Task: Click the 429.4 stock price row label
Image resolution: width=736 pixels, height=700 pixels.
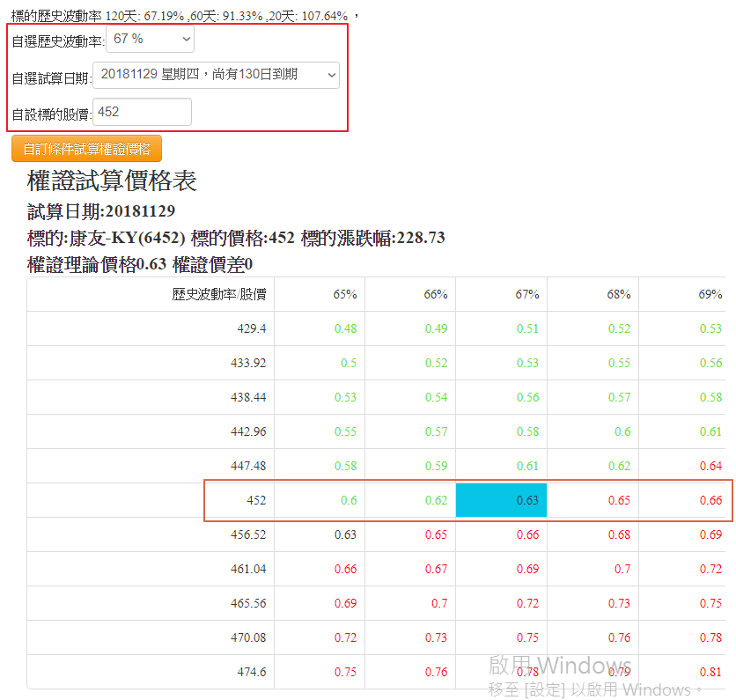Action: pos(252,328)
